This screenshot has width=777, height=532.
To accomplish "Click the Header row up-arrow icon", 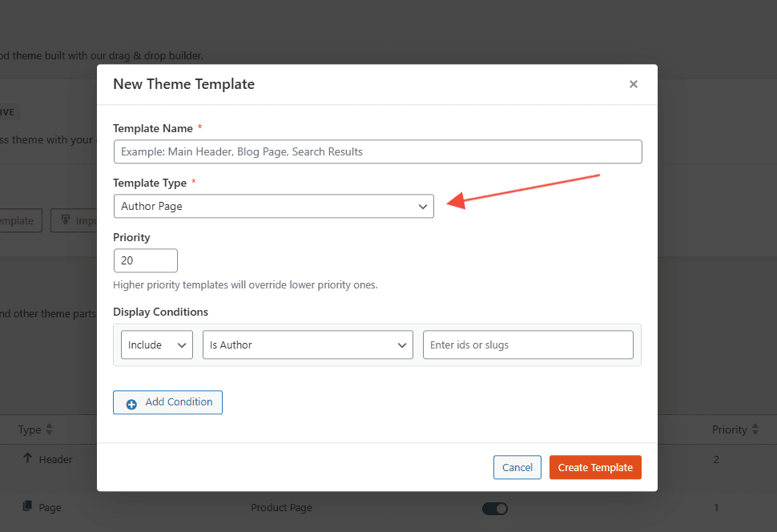I will click(x=27, y=459).
